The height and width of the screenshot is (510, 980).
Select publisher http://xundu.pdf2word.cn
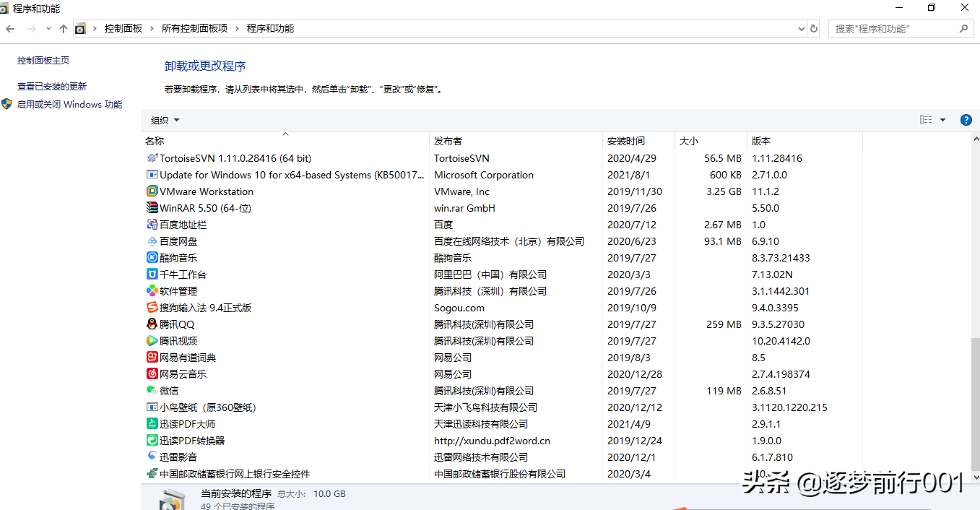tap(492, 441)
